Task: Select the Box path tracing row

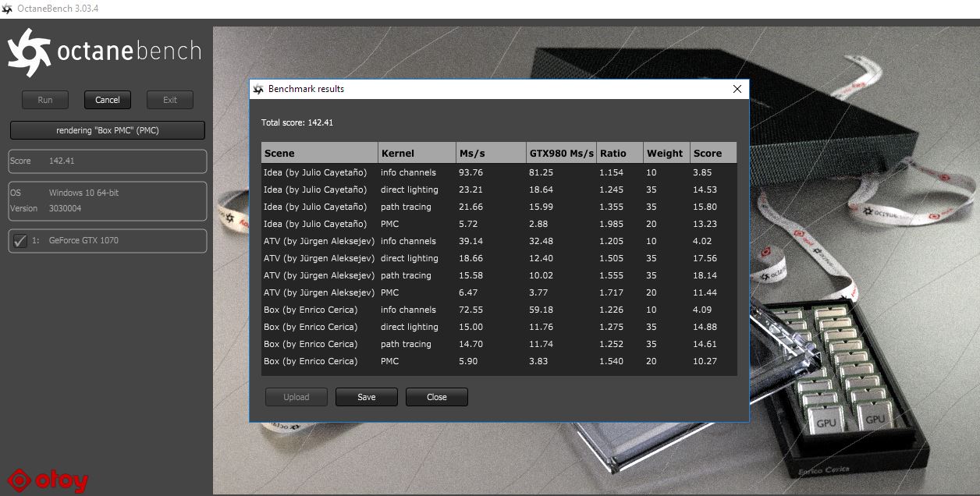Action: click(x=499, y=344)
